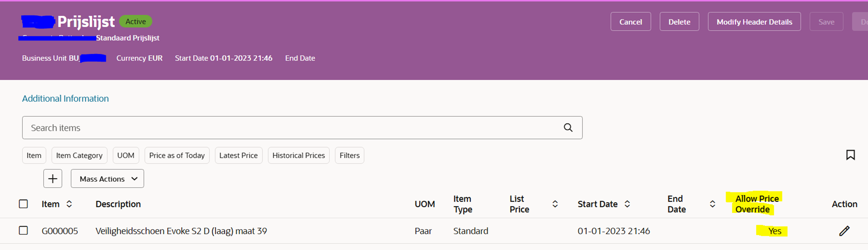Open the Filters chip
Screen dimensions: 868x250
click(x=349, y=155)
